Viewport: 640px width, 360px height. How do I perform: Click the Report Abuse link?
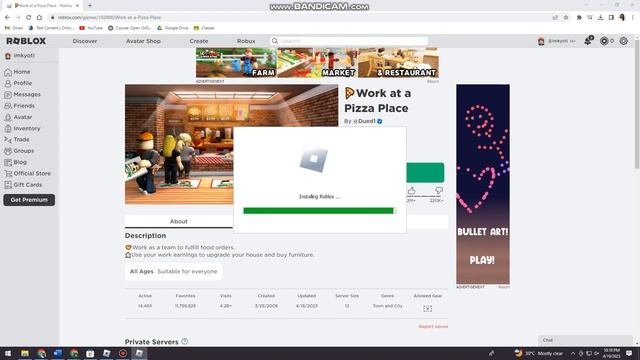point(433,327)
